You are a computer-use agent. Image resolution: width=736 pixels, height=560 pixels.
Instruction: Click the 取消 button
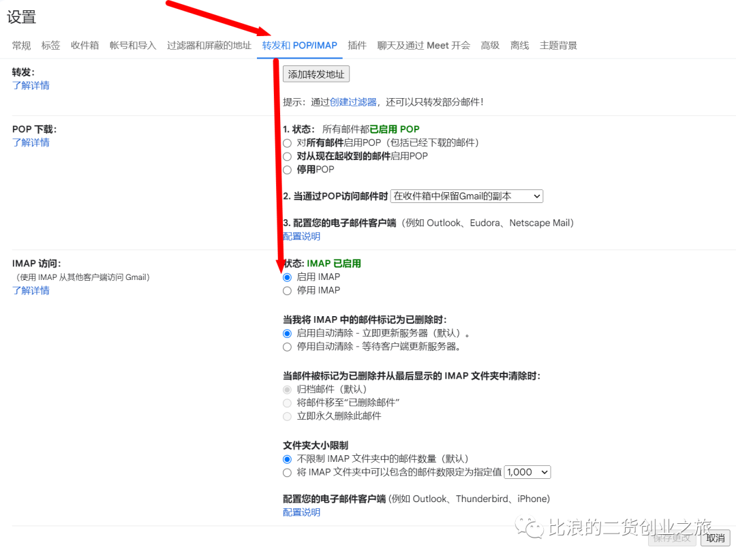tap(715, 538)
